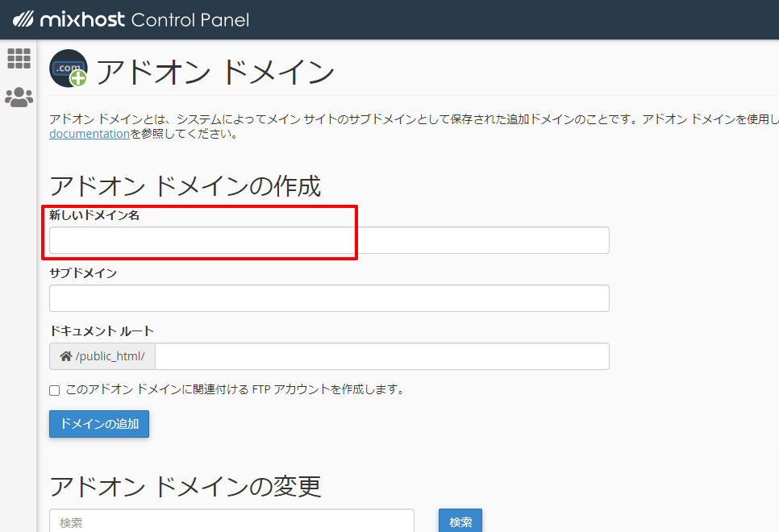Focus the ドキュメント ルート input field

pos(382,356)
